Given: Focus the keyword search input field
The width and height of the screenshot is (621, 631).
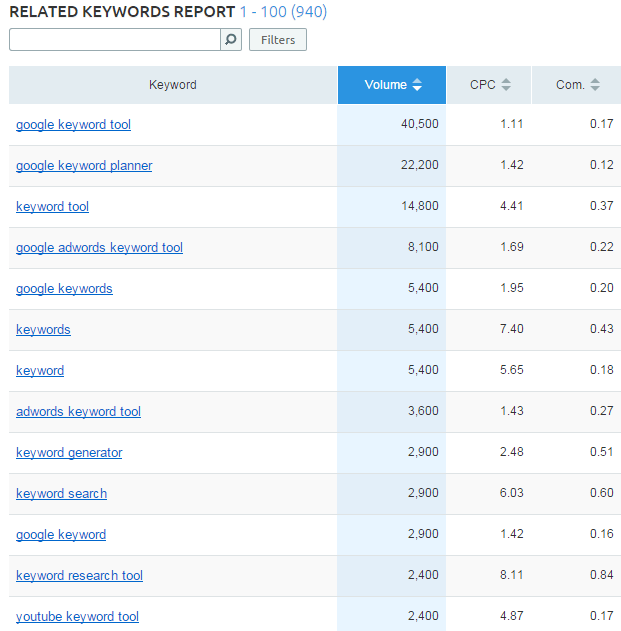Looking at the screenshot, I should pyautogui.click(x=115, y=39).
